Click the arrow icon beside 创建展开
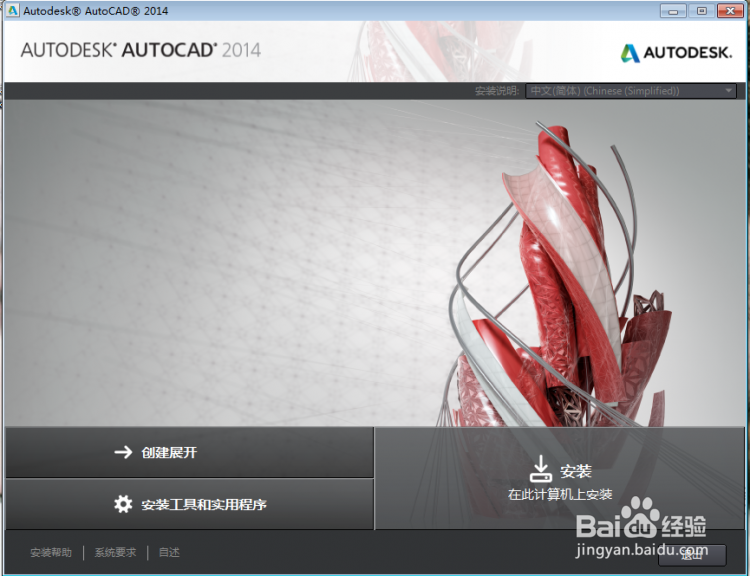This screenshot has height=576, width=750. coord(123,452)
